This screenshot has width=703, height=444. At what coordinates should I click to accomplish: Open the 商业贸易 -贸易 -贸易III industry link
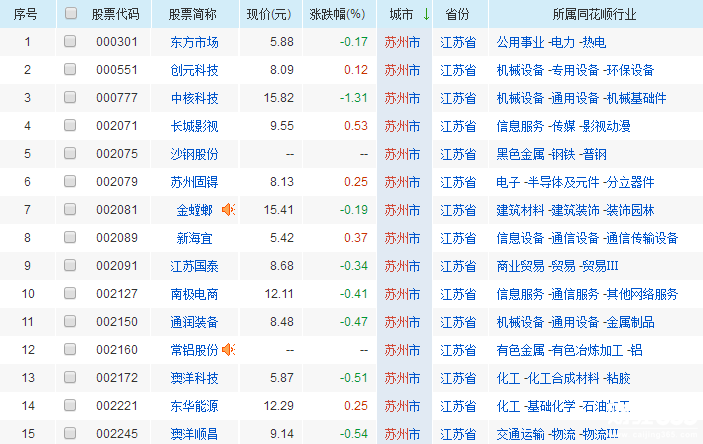557,266
